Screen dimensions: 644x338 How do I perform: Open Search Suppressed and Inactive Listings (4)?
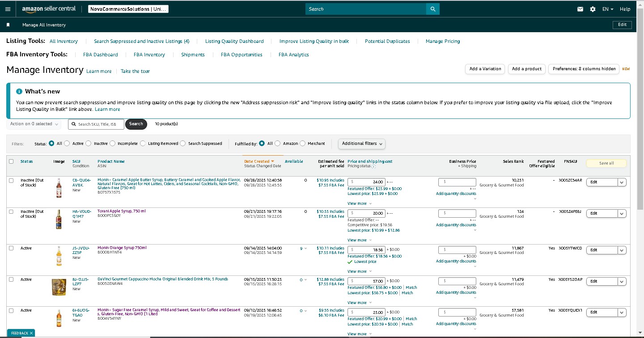(141, 41)
